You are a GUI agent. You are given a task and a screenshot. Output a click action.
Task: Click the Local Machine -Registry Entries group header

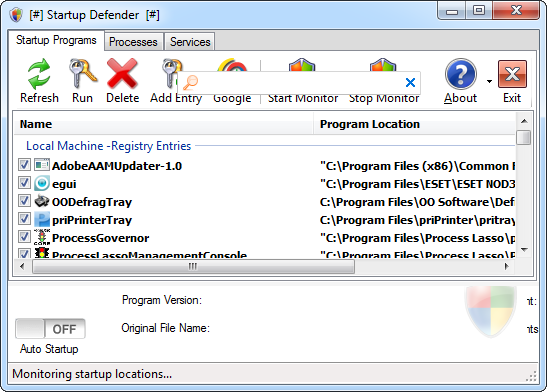(x=108, y=146)
